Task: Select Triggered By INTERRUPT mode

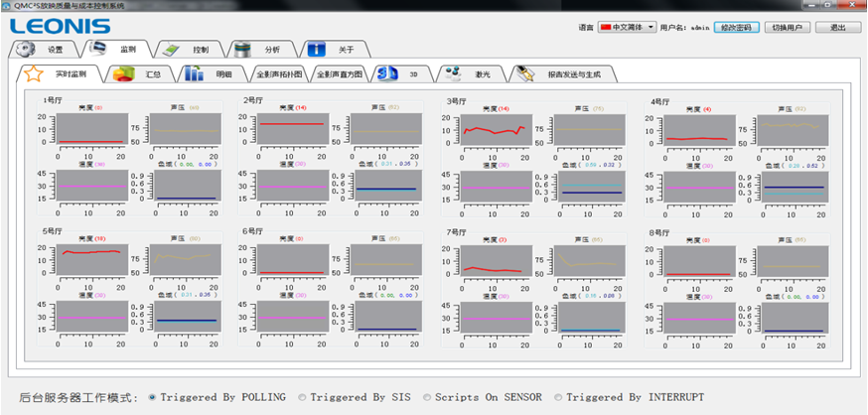Action: (558, 397)
